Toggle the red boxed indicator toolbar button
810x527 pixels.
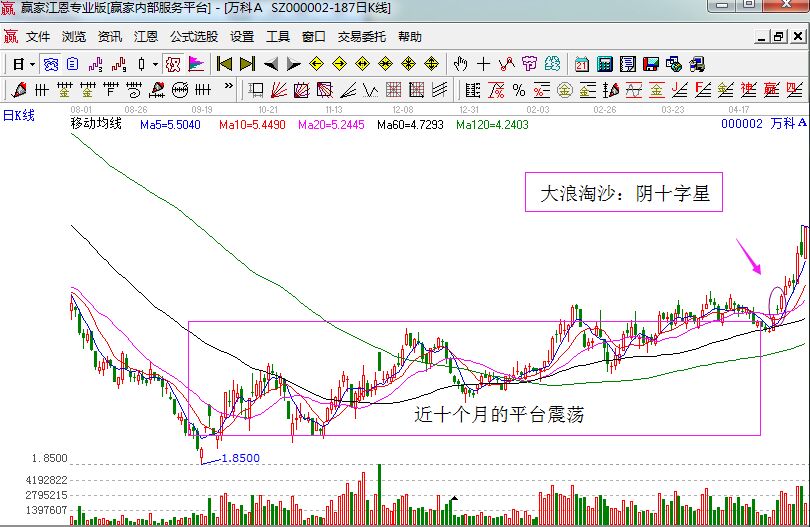(x=173, y=64)
